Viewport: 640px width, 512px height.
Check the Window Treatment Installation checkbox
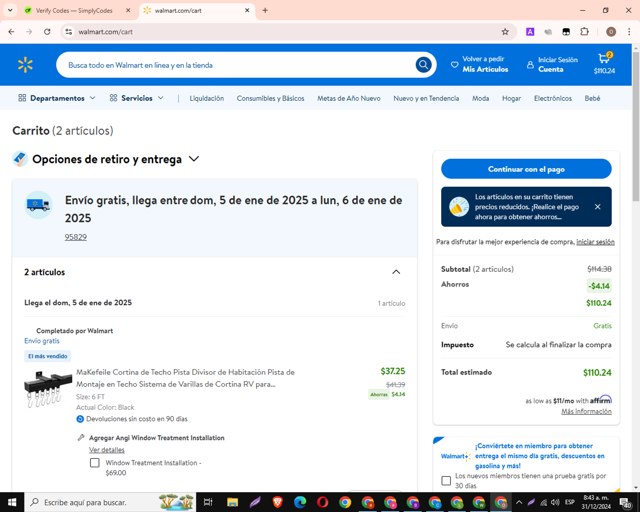(x=95, y=463)
